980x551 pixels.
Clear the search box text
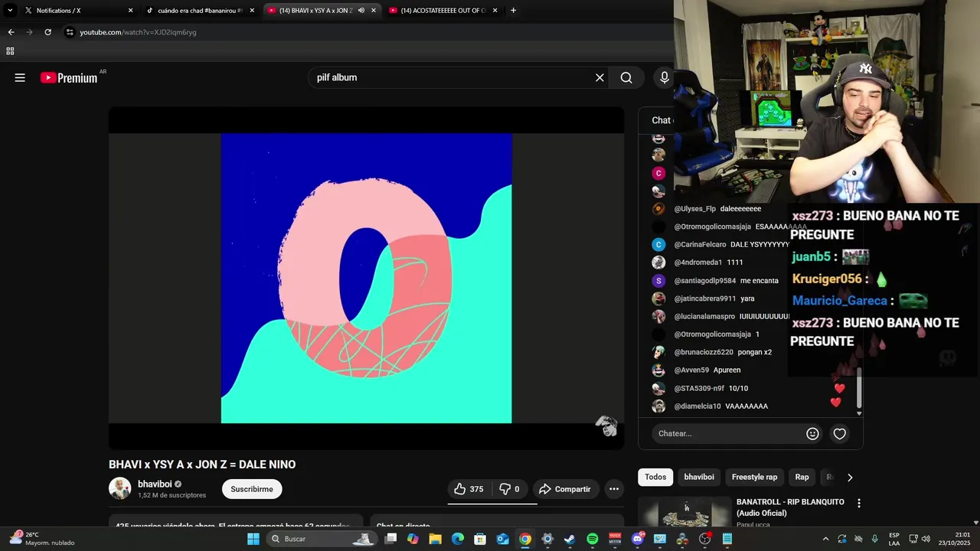point(599,77)
